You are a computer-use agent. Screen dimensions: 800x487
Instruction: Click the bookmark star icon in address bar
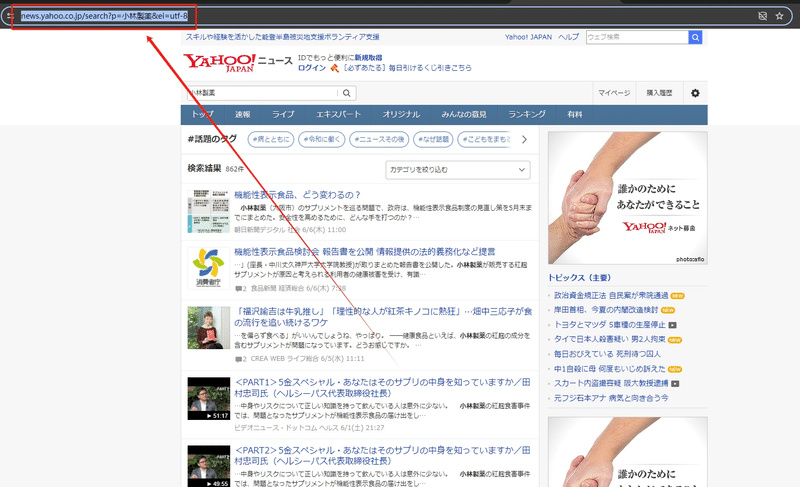(779, 16)
